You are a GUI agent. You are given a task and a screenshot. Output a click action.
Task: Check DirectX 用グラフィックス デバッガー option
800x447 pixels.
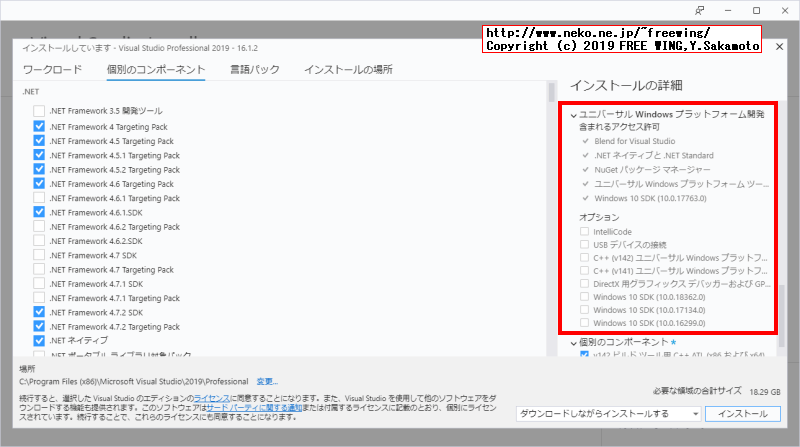click(584, 284)
